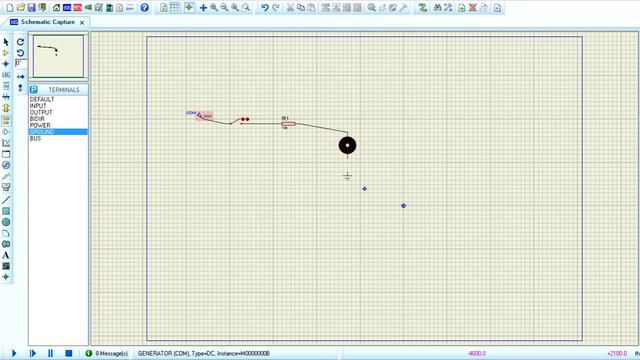The image size is (640, 360).
Task: Play the simulation
Action: coord(13,353)
